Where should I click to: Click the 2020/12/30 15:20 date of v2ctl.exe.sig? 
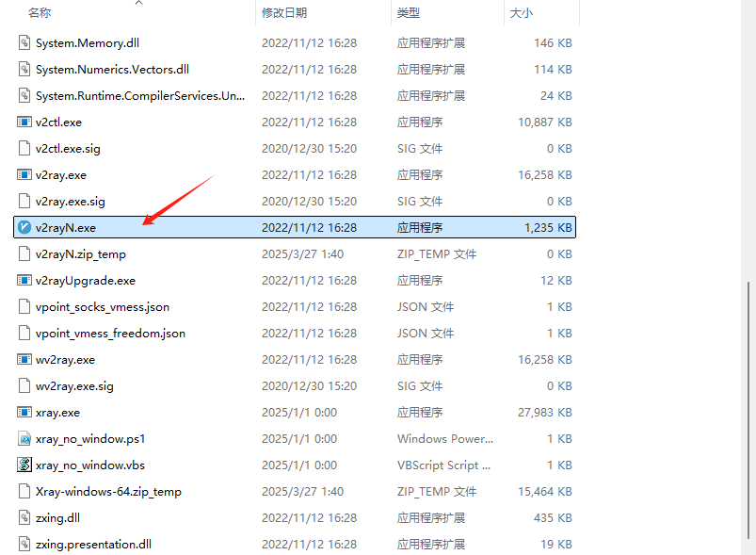tap(309, 149)
